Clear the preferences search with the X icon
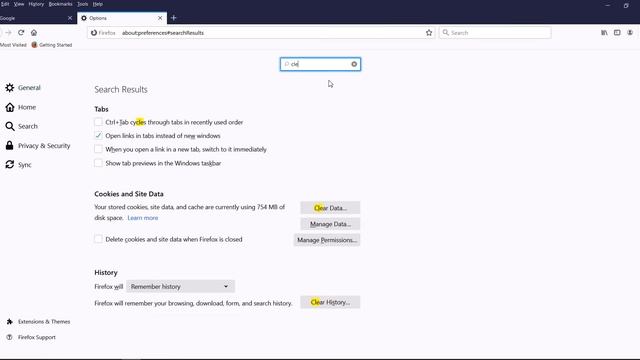Screen dimensions: 640x360 354,64
